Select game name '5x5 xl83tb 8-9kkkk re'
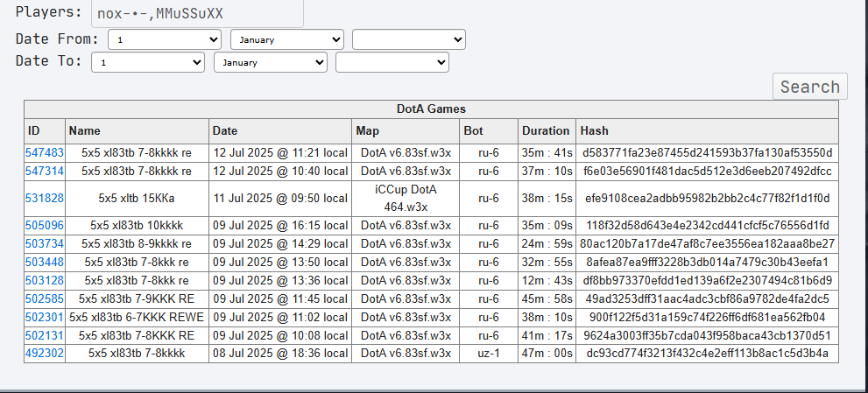Screen dimensions: 868x393 coord(137,243)
